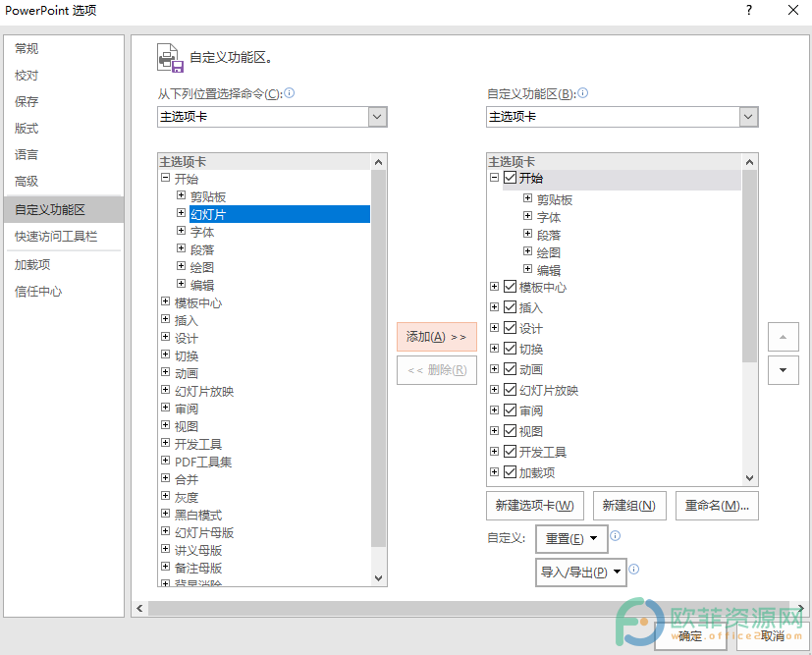812x655 pixels.
Task: Select 加载项 tab in right list
Action: click(537, 472)
